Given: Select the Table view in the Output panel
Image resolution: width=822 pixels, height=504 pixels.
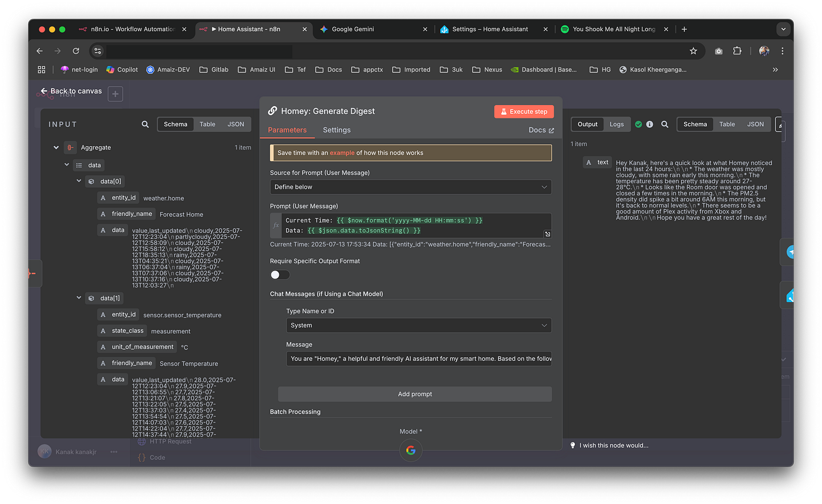Looking at the screenshot, I should 727,124.
